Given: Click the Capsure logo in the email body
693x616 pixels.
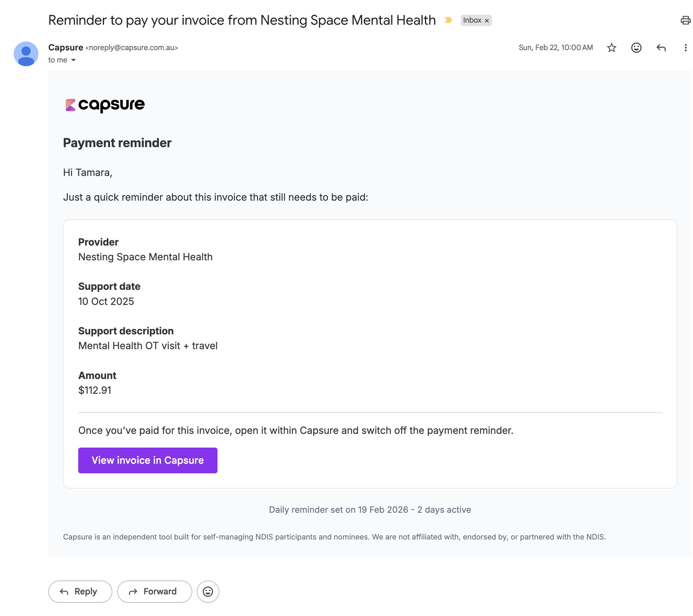Looking at the screenshot, I should coord(105,105).
